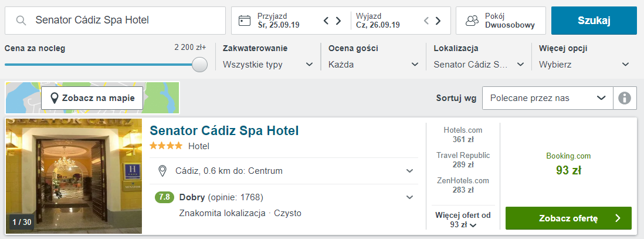Open the hotel entrance photo thumbnail
Image resolution: width=644 pixels, height=239 pixels.
74,176
